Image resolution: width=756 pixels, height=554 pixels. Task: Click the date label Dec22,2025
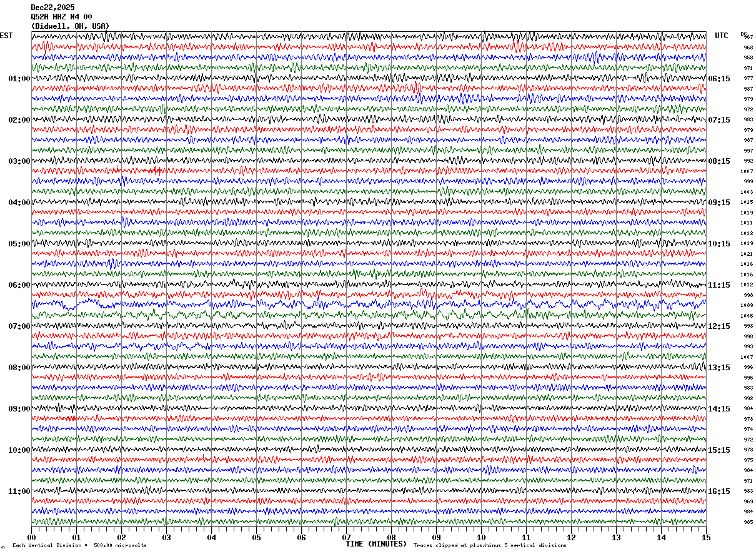(52, 8)
